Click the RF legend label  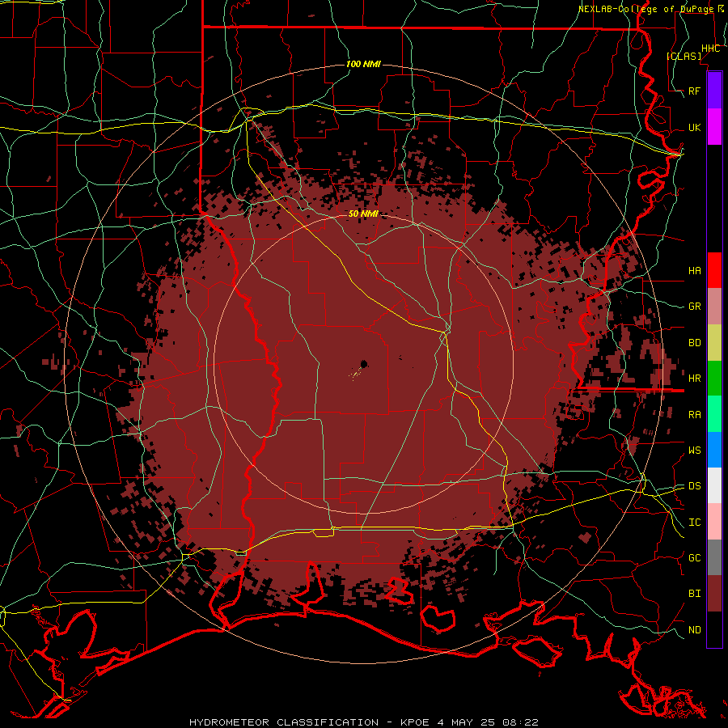694,91
